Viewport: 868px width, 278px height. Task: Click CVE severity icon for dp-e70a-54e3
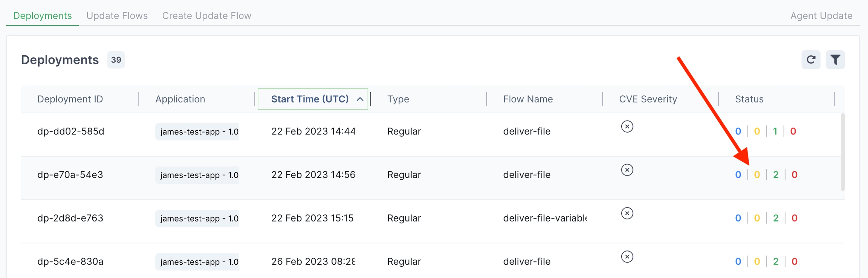(x=627, y=170)
